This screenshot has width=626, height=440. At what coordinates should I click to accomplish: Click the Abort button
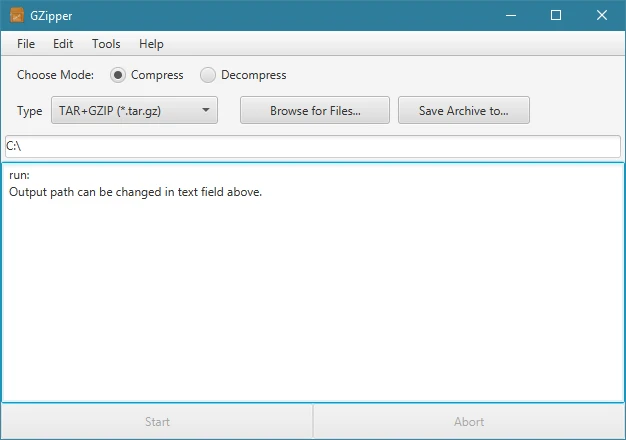tap(469, 422)
